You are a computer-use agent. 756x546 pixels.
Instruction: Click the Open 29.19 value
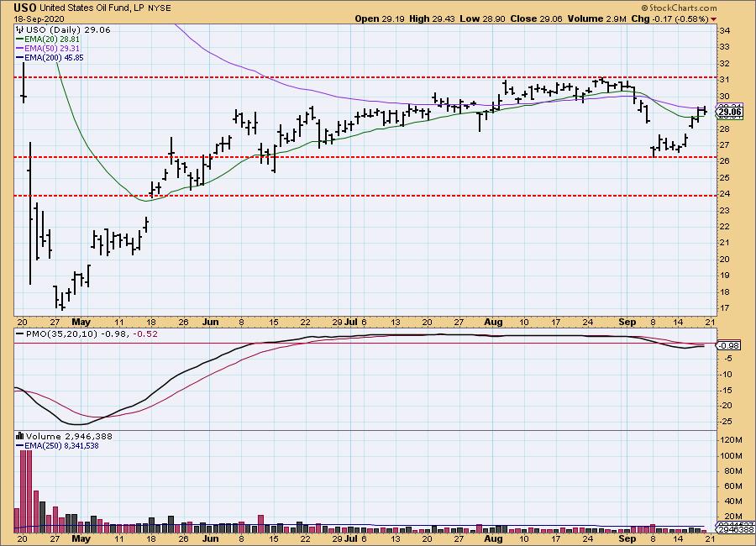click(380, 18)
